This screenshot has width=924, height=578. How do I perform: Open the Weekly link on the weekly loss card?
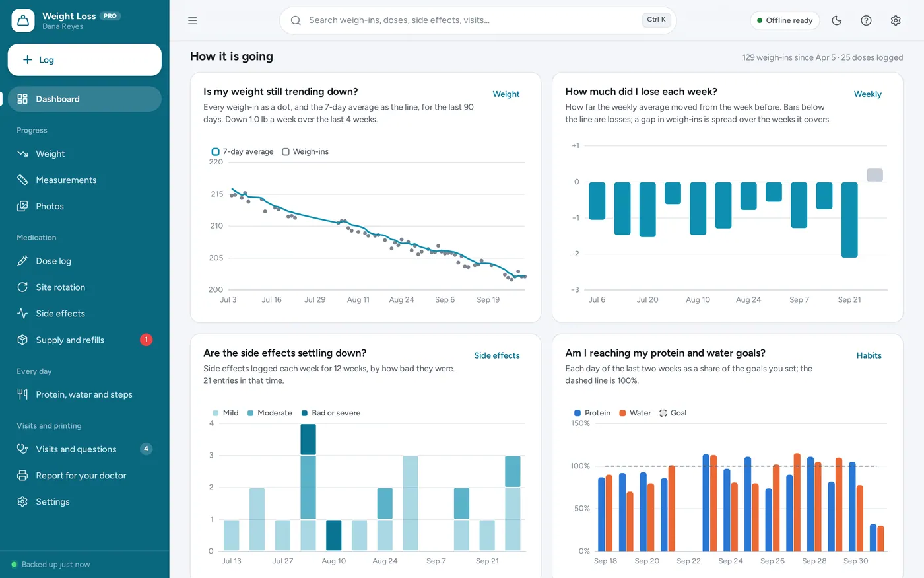[x=868, y=94]
